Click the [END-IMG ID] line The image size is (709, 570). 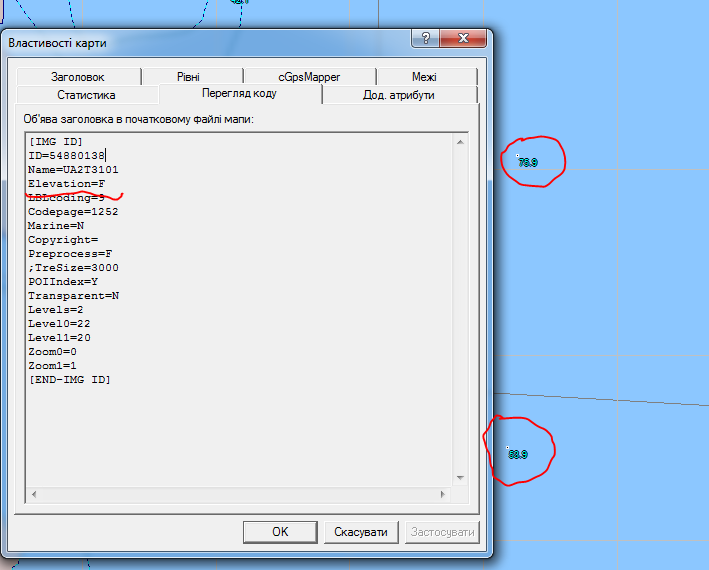[x=70, y=380]
